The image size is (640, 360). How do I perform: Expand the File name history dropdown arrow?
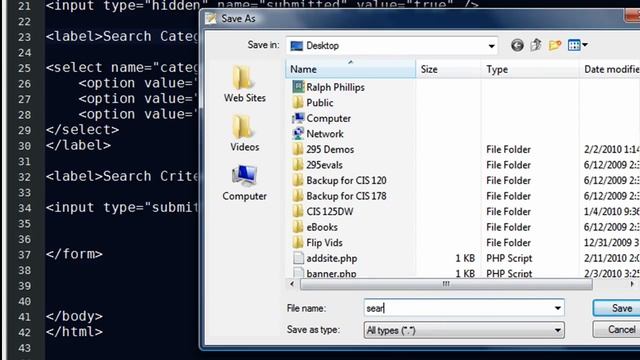tap(558, 308)
